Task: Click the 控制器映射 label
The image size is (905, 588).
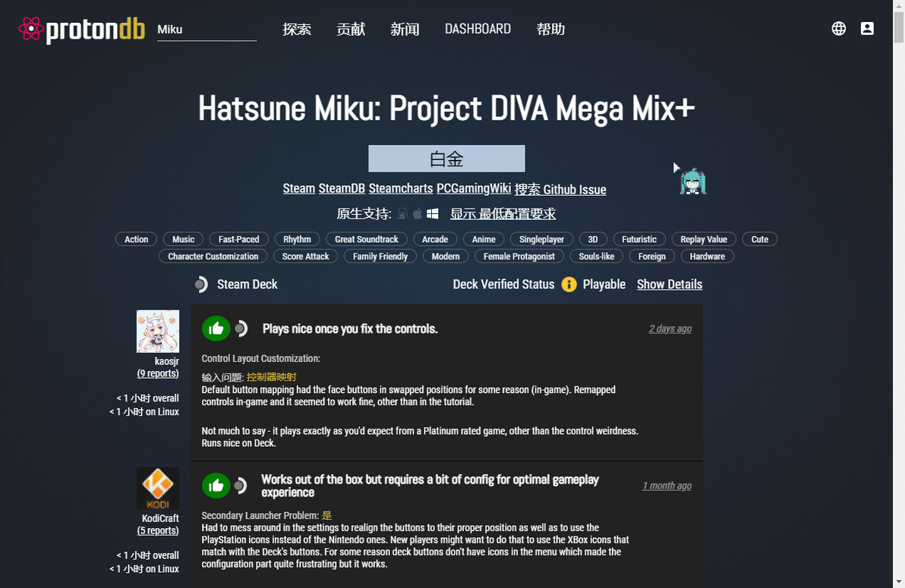Action: (x=271, y=377)
